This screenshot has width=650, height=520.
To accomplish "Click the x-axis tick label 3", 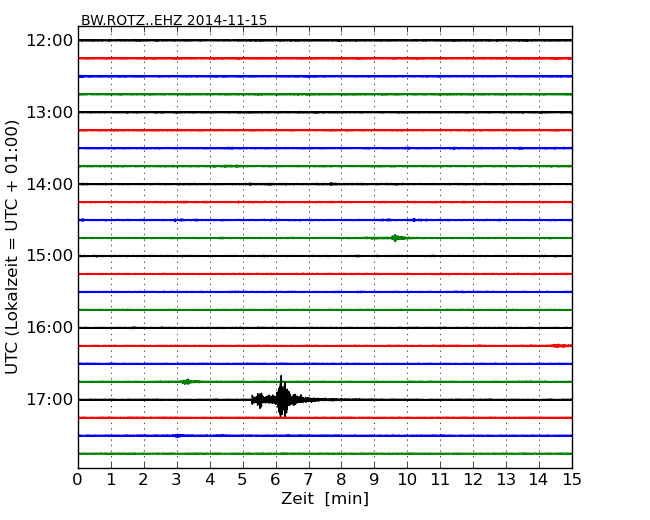I will click(x=177, y=480).
